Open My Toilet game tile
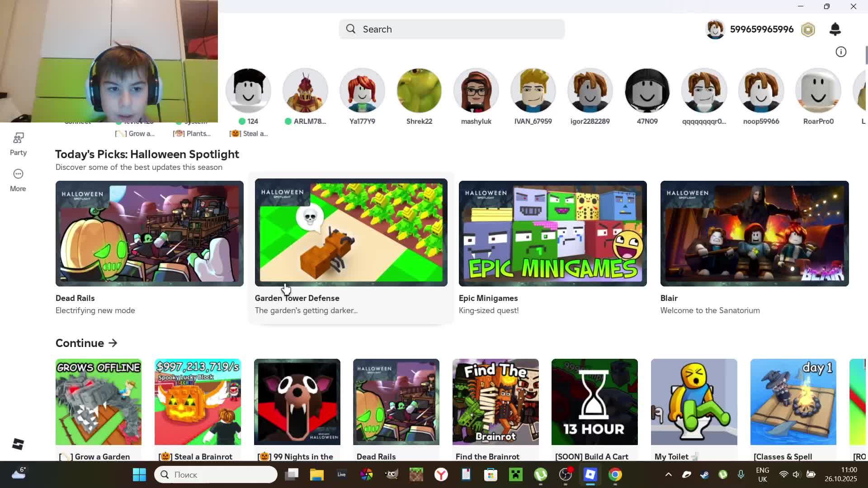The width and height of the screenshot is (868, 488). [694, 402]
